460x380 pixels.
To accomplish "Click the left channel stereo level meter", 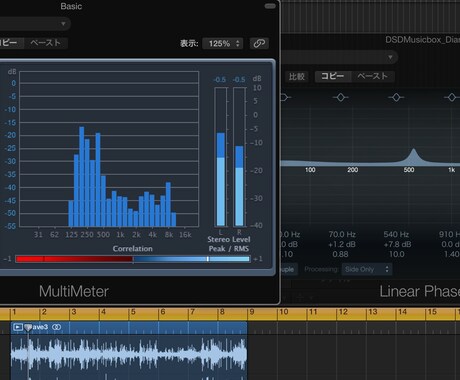I will click(221, 157).
